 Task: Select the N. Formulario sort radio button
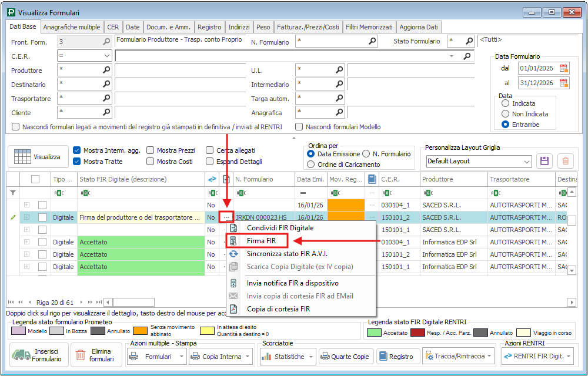[x=366, y=154]
